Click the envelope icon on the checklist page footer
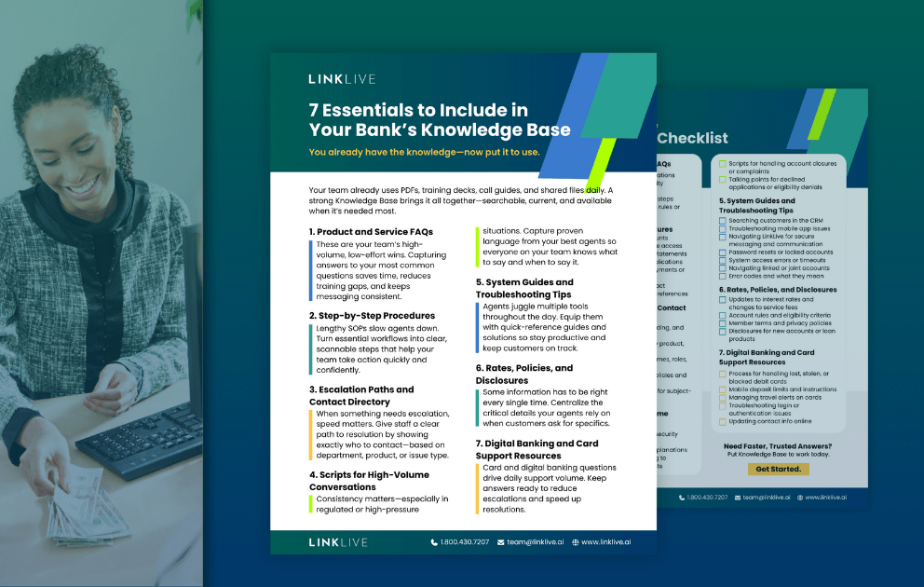The height and width of the screenshot is (587, 924). click(x=736, y=498)
